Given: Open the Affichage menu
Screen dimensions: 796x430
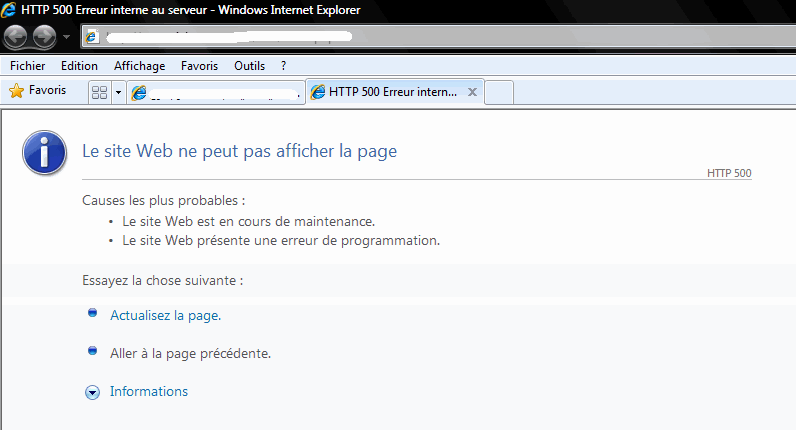Looking at the screenshot, I should point(139,66).
